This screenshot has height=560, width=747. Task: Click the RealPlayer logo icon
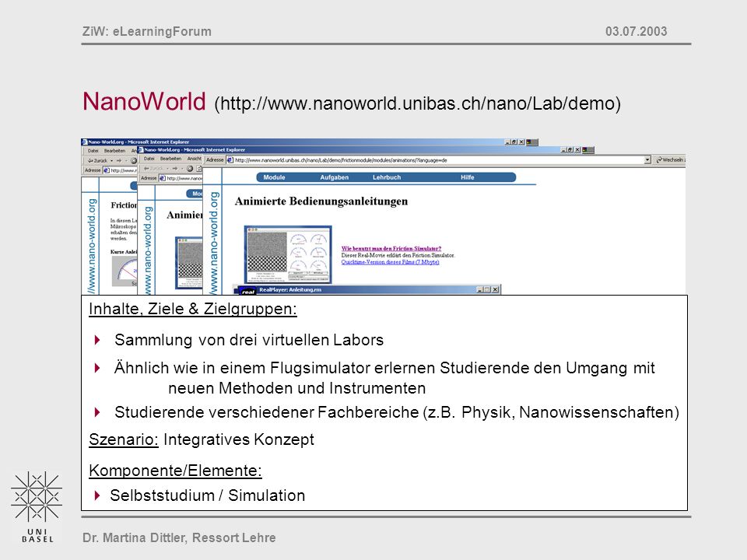click(x=247, y=291)
